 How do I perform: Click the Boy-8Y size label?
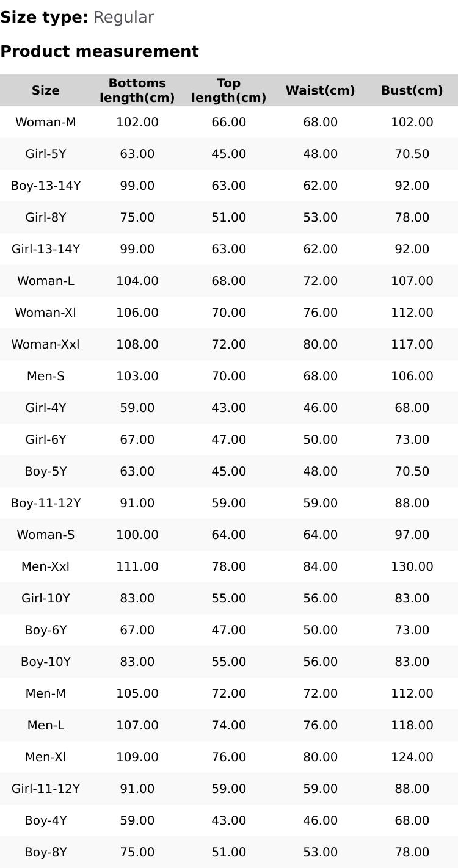[x=46, y=852]
